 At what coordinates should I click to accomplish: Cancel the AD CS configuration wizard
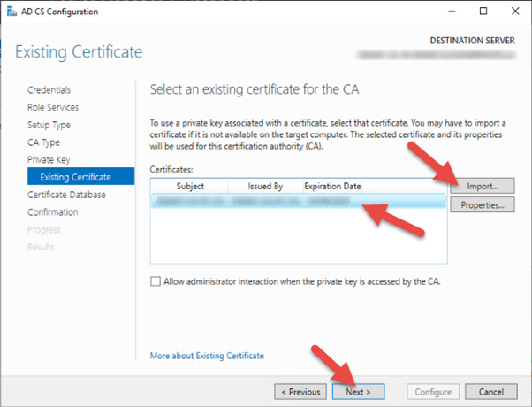point(491,392)
